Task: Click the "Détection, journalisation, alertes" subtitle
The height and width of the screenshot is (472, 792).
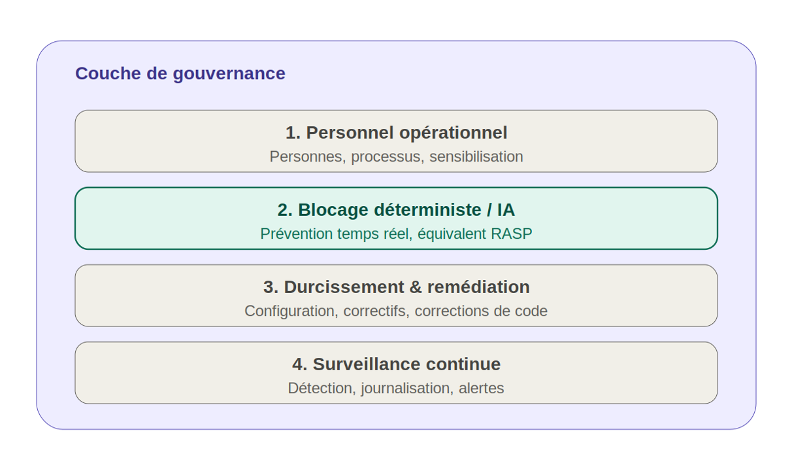Action: pyautogui.click(x=396, y=388)
